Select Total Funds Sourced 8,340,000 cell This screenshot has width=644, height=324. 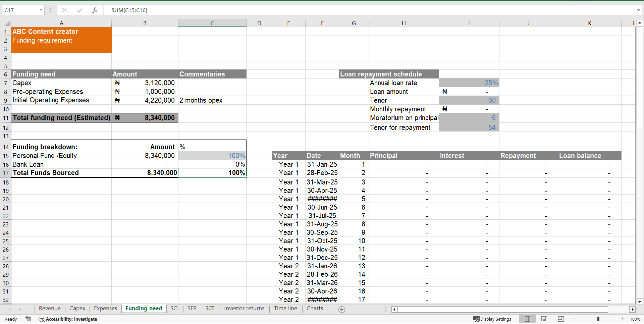(x=145, y=173)
